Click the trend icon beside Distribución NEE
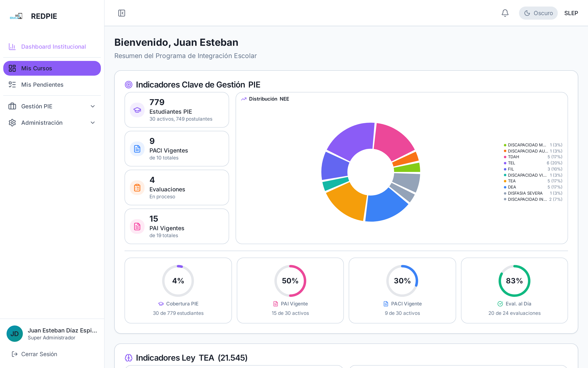The height and width of the screenshot is (368, 588). (244, 99)
